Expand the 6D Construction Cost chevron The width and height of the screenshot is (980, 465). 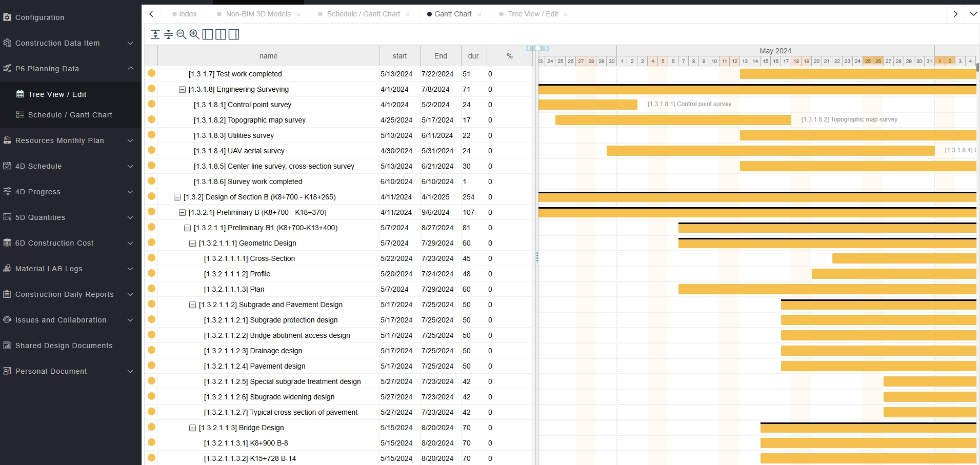130,243
